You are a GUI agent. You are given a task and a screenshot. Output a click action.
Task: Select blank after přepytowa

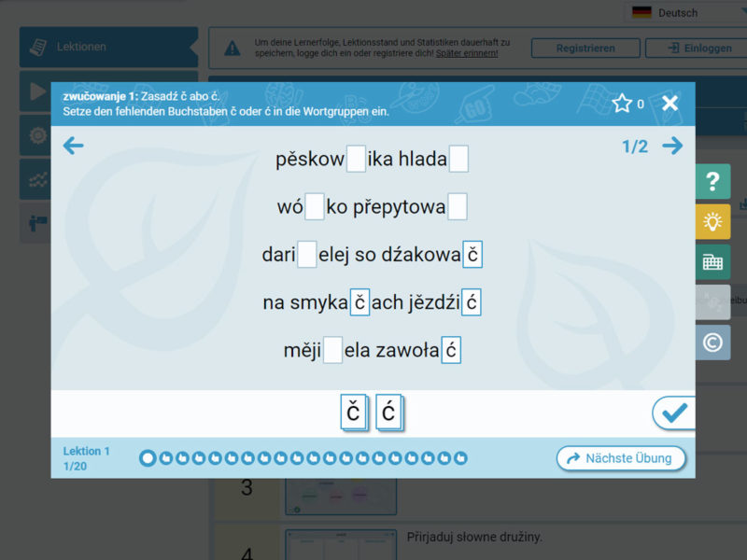pyautogui.click(x=458, y=206)
